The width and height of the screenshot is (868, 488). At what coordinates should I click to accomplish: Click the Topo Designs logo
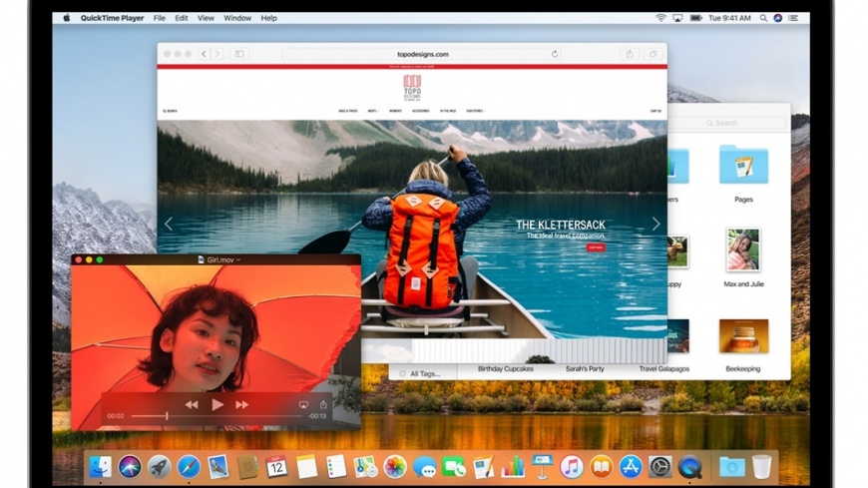tap(412, 88)
